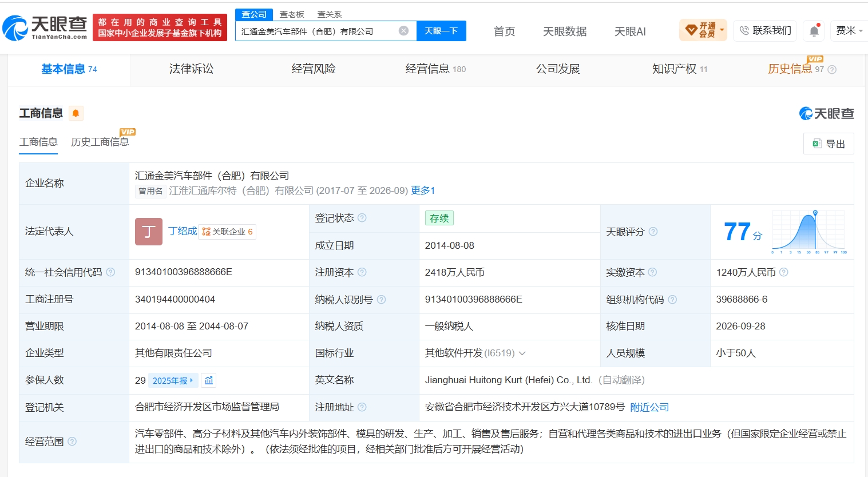The image size is (868, 477).
Task: Open the notification bell
Action: [814, 31]
